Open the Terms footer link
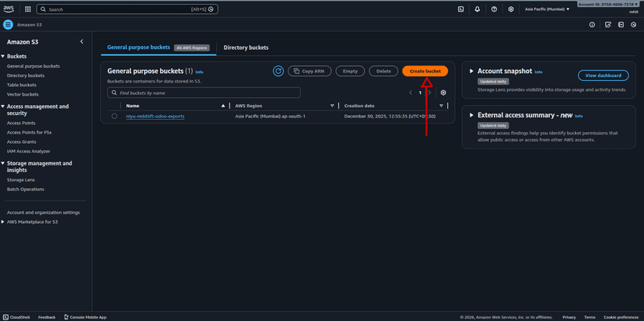644x321 pixels. 590,317
